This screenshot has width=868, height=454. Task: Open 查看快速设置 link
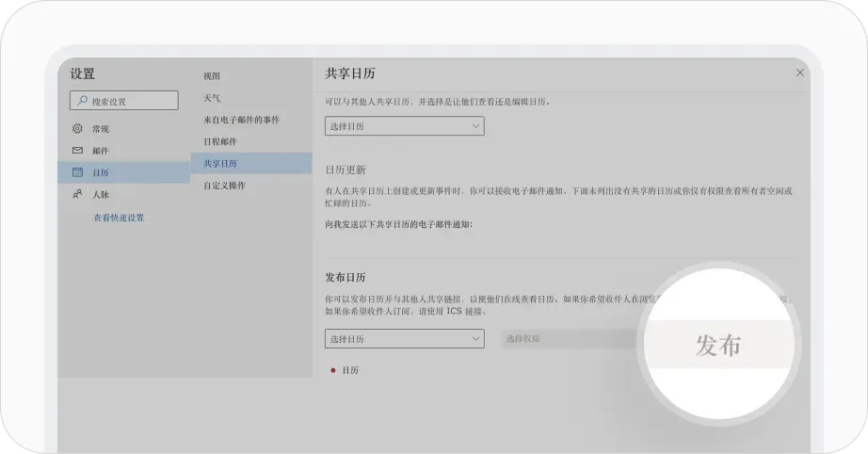click(x=119, y=218)
